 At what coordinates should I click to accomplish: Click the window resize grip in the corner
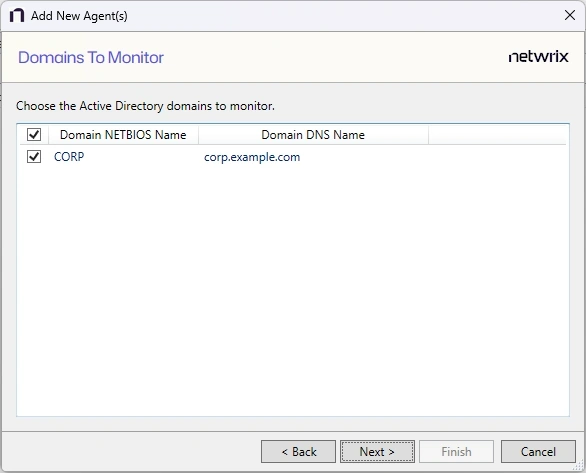click(x=579, y=466)
